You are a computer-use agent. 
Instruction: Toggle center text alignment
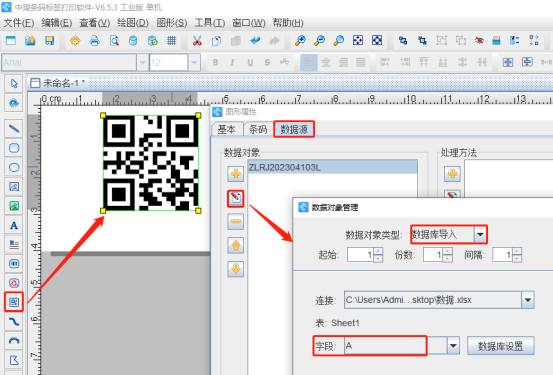(326, 62)
